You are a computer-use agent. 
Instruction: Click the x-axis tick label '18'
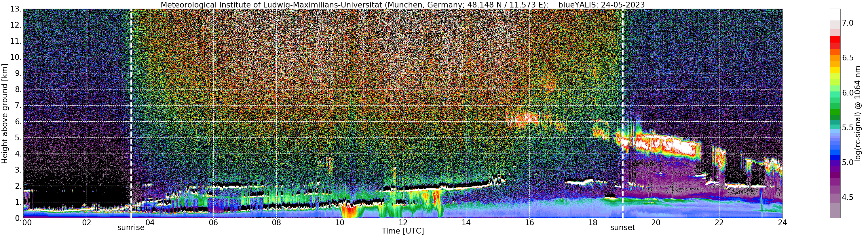pos(592,223)
